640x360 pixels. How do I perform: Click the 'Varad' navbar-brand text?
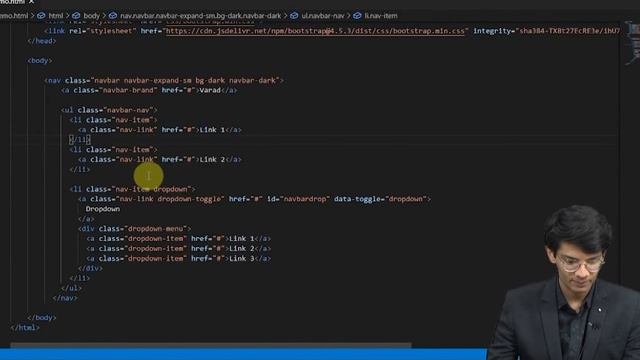[x=210, y=90]
